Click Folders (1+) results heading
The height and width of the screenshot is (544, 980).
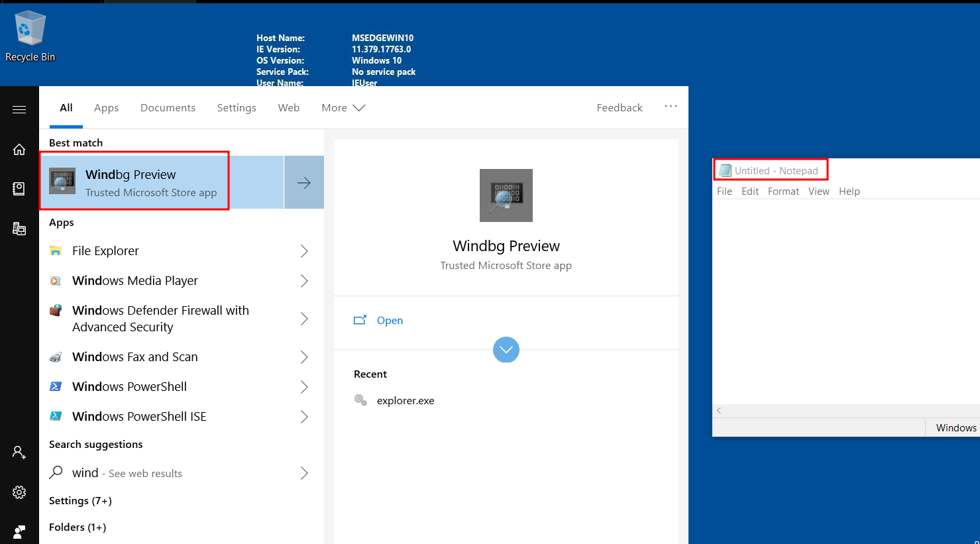(78, 527)
